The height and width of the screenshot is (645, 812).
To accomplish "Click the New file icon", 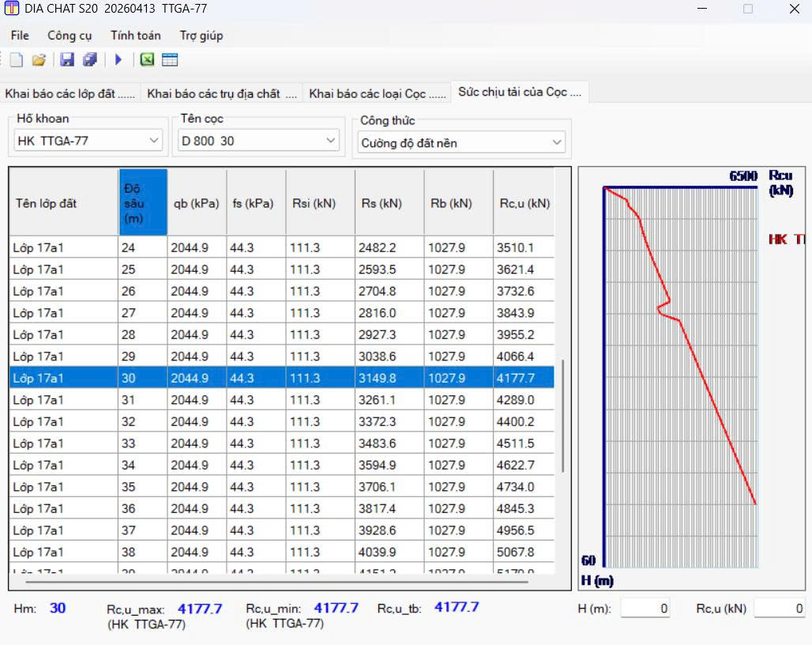I will [x=17, y=60].
